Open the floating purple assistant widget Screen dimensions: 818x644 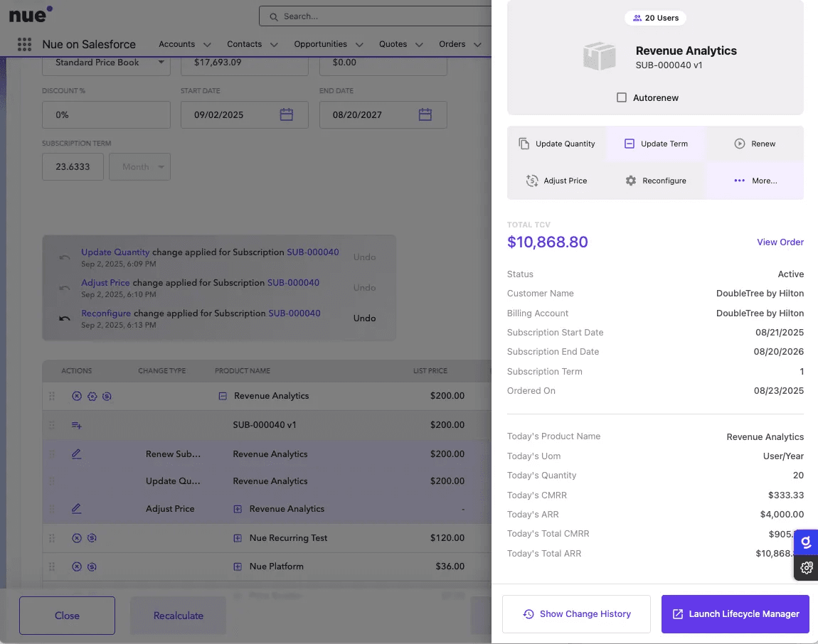tap(807, 543)
